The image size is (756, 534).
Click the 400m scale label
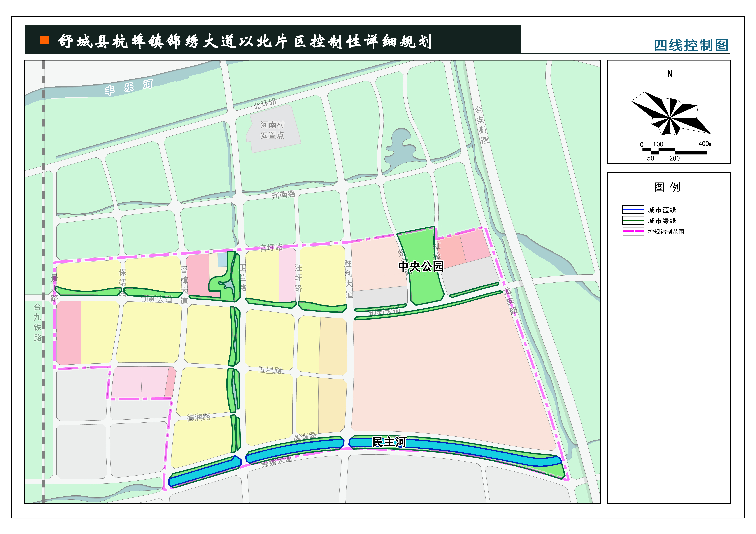[x=705, y=144]
